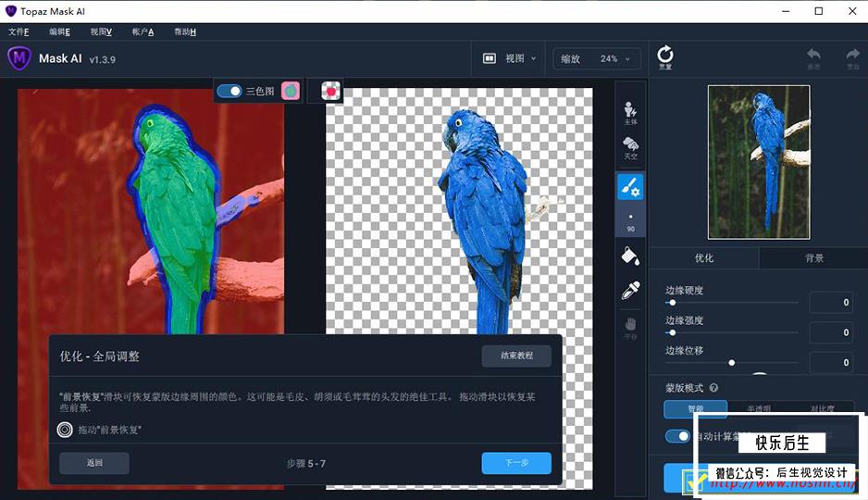Click the parrot original image thumbnail

point(759,162)
